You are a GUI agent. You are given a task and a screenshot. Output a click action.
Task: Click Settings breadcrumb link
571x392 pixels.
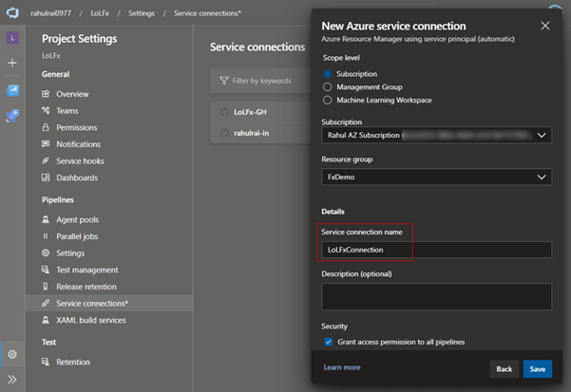tap(142, 13)
